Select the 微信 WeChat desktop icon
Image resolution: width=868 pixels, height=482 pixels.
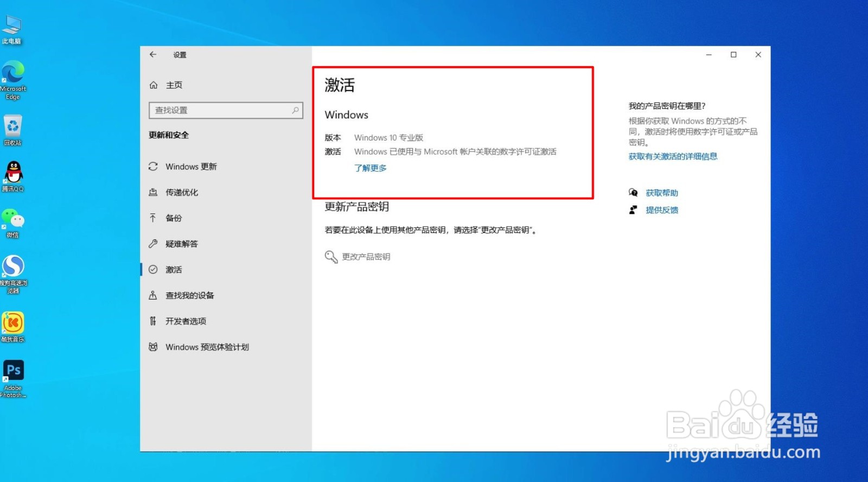[13, 224]
